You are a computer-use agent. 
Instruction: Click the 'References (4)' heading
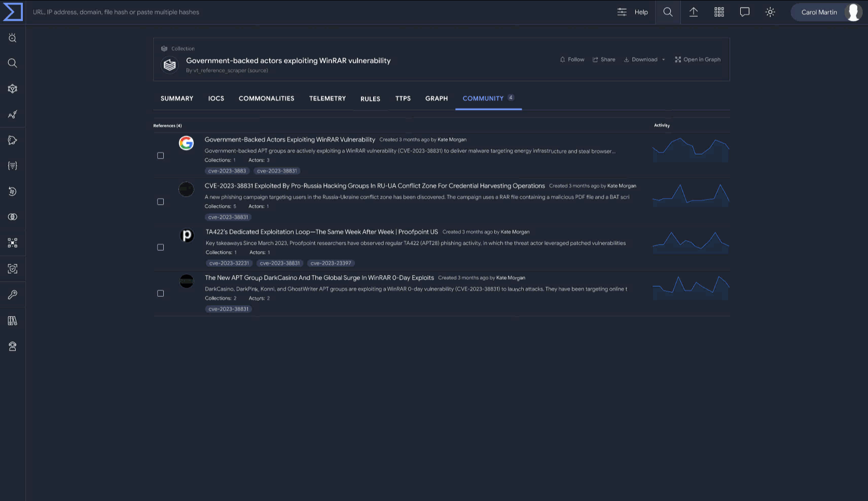pyautogui.click(x=167, y=126)
